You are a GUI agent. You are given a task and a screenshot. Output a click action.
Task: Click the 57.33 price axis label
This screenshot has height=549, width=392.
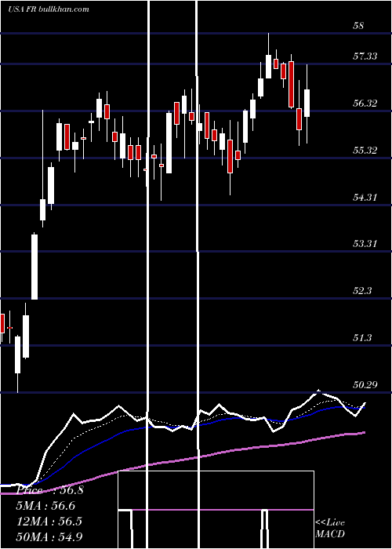(365, 56)
